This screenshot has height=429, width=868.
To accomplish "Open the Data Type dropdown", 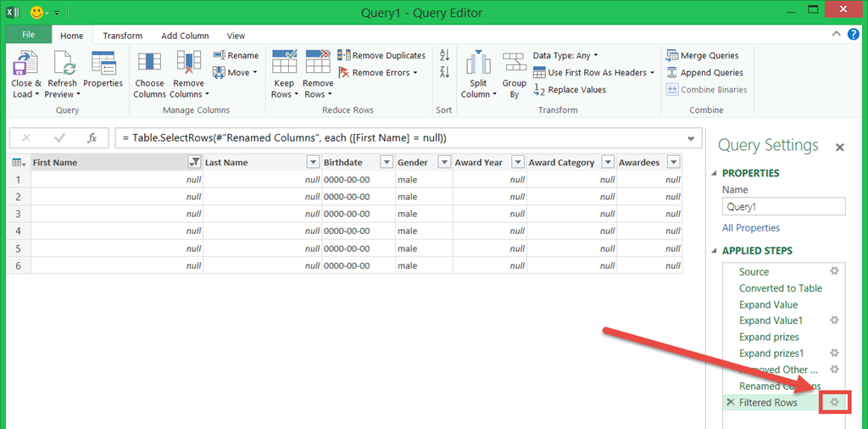I will 565,55.
